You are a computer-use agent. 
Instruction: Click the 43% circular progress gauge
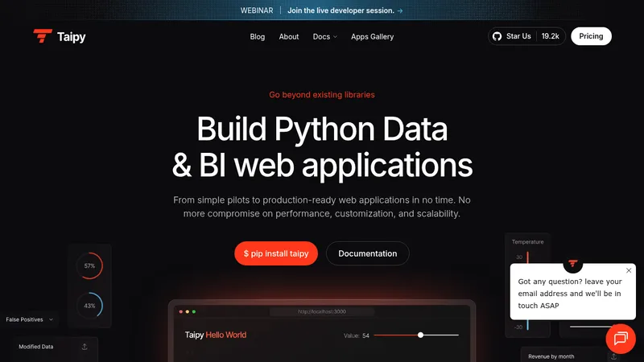point(89,306)
